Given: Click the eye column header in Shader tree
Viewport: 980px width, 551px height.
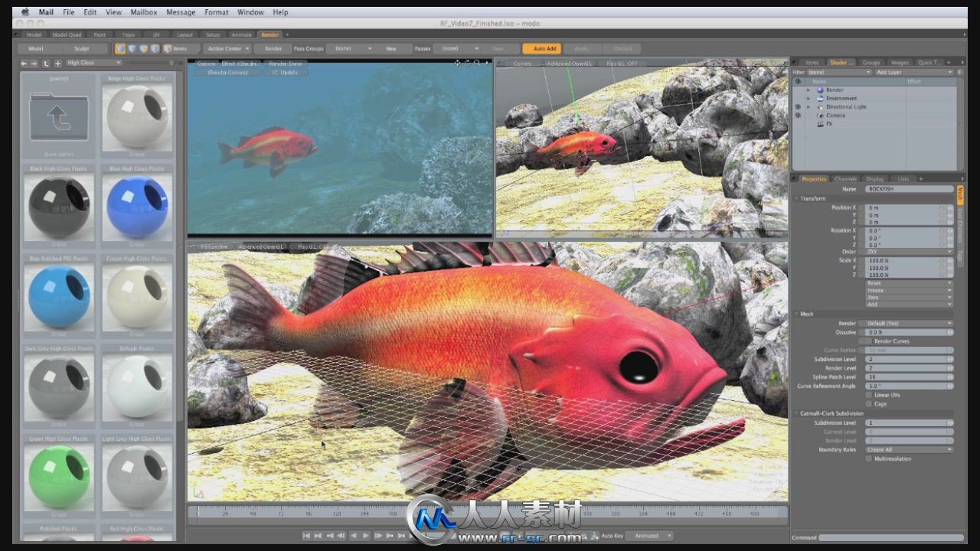Looking at the screenshot, I should (797, 81).
